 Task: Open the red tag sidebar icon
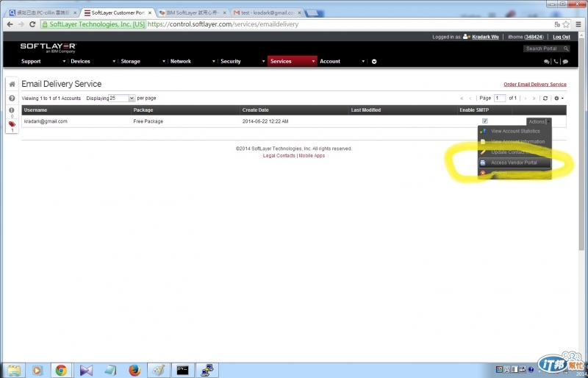(x=12, y=124)
